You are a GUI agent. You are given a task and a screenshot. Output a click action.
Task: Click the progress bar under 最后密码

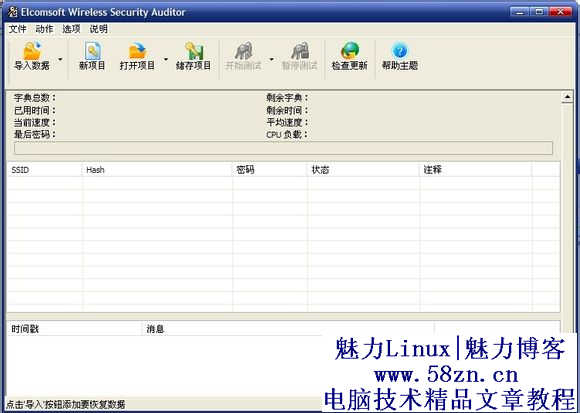tap(283, 148)
